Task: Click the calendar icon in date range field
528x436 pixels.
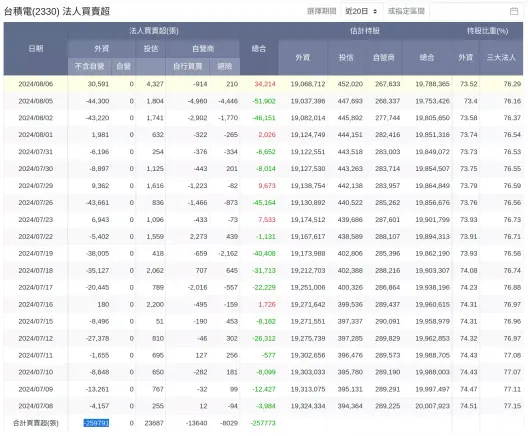Action: [514, 11]
